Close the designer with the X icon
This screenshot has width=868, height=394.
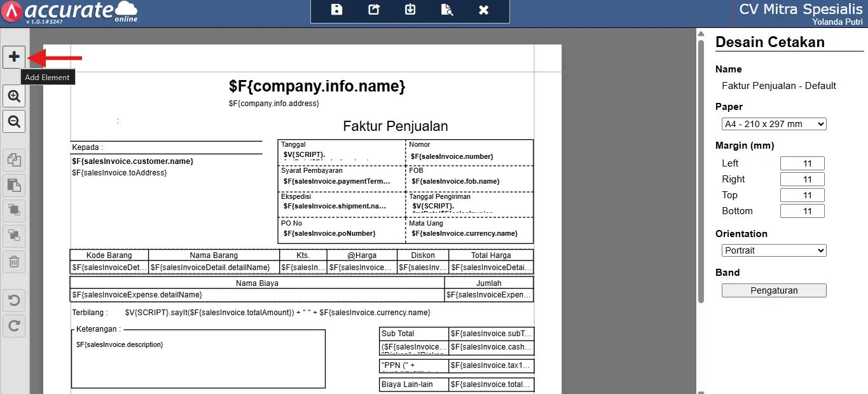(483, 10)
